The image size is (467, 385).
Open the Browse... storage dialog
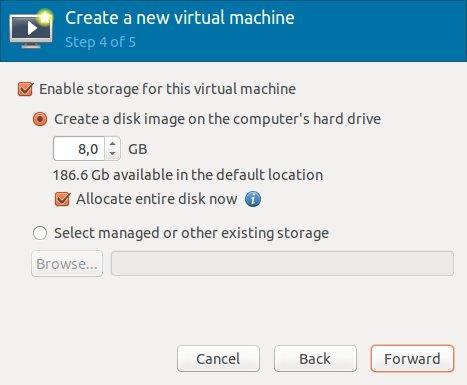point(67,264)
